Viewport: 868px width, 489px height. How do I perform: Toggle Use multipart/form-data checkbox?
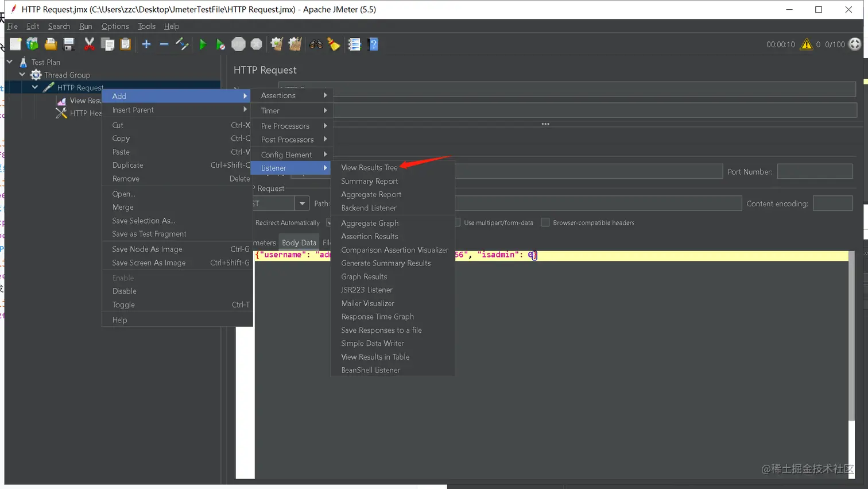[x=458, y=222]
